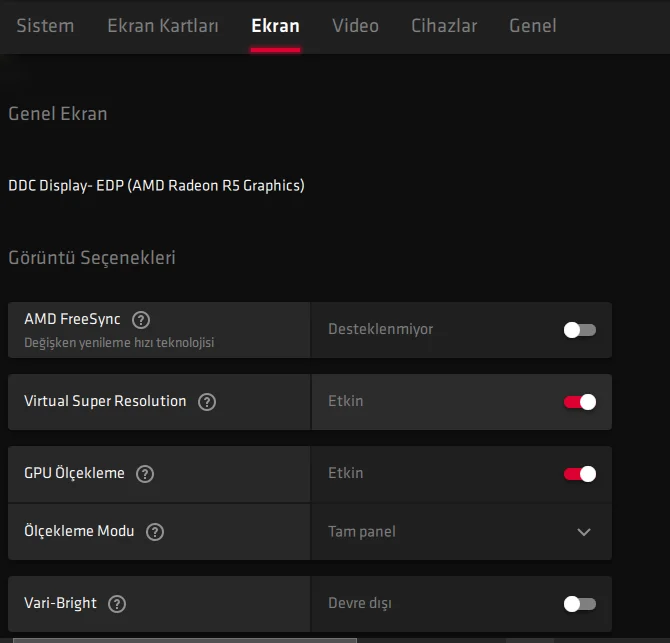The image size is (670, 643).
Task: Click the Görüntü Seçenekleri section heading
Action: [x=92, y=258]
